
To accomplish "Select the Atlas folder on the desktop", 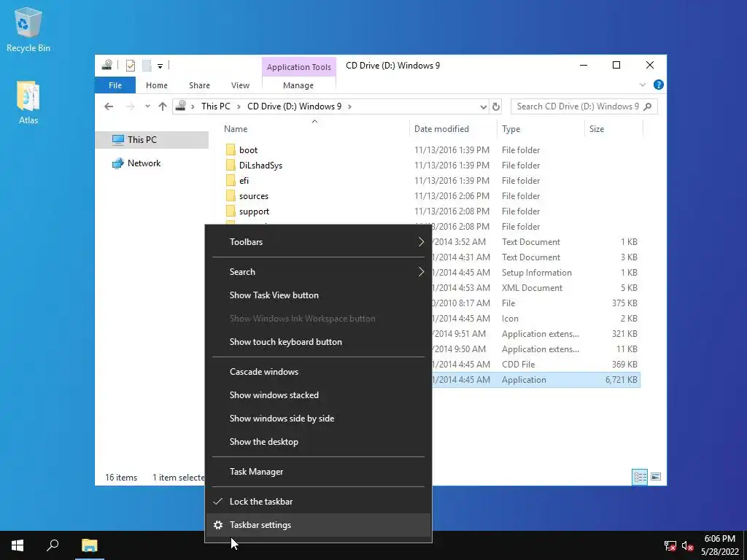I will [28, 102].
